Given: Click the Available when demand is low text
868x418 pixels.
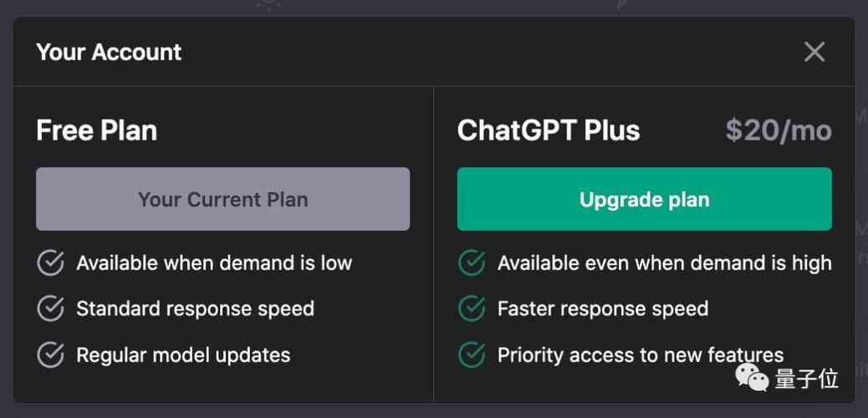Looking at the screenshot, I should 214,263.
